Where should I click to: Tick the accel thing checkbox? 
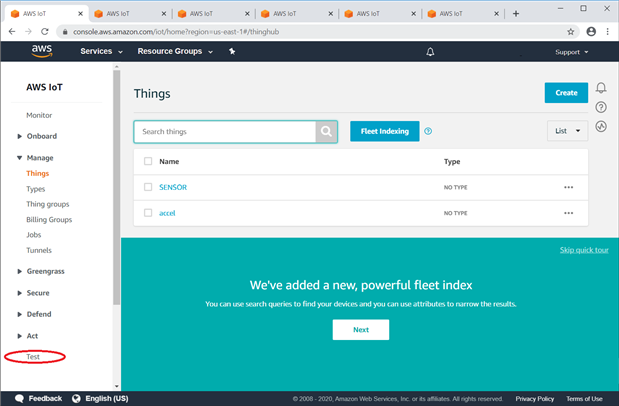(x=148, y=213)
